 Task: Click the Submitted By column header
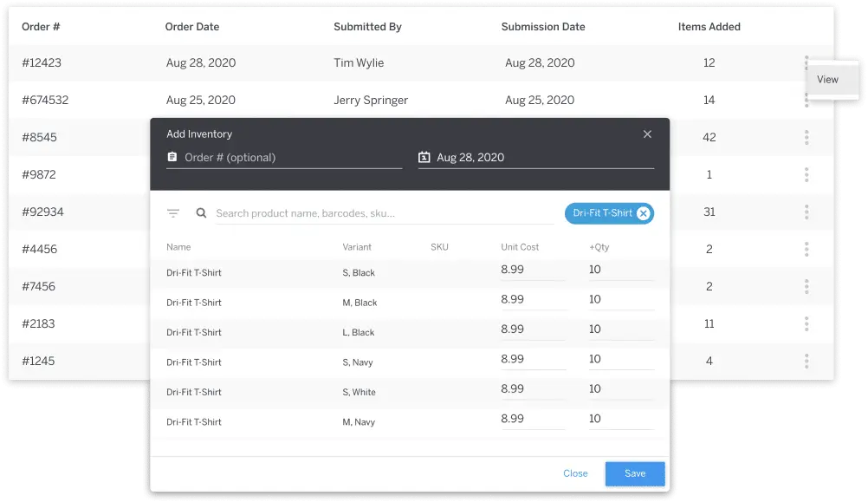click(367, 27)
